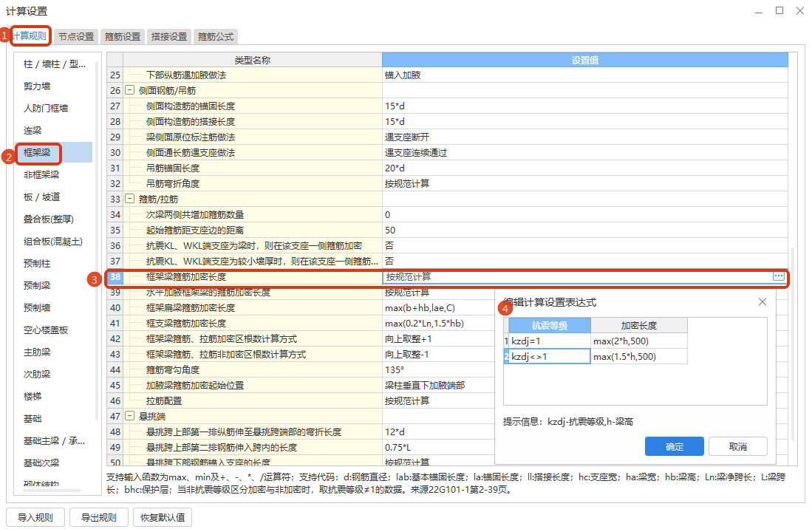Select 楼梯 in the sidebar

[x=54, y=397]
